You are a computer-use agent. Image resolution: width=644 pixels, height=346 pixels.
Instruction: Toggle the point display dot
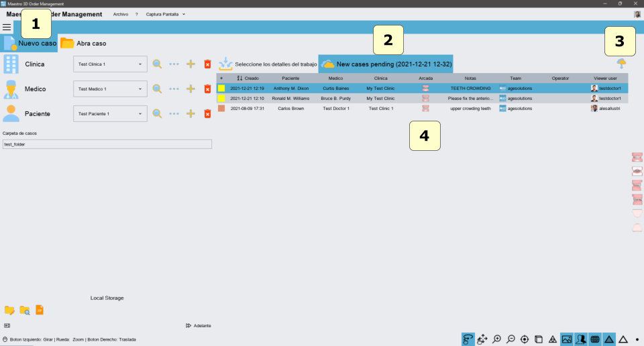[637, 339]
